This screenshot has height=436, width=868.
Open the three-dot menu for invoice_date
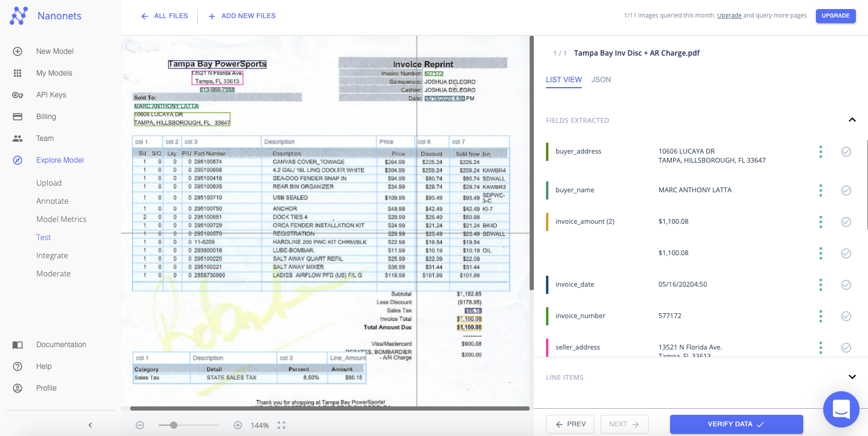[821, 285]
